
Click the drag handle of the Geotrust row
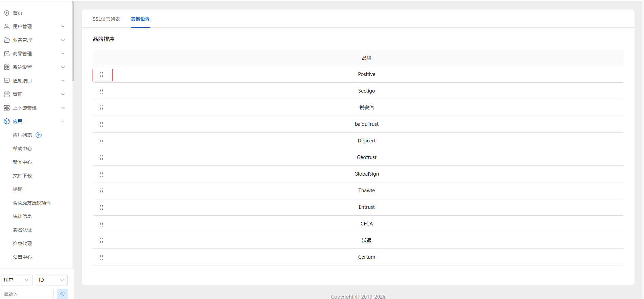pos(101,158)
